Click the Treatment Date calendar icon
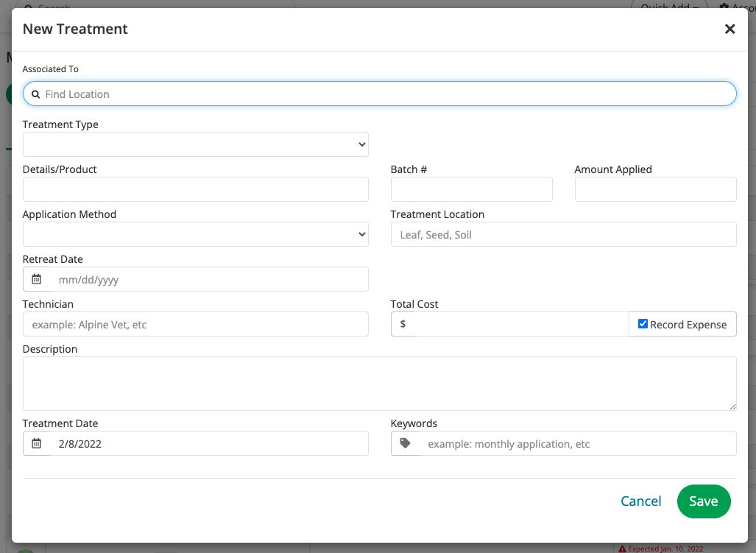756x553 pixels. click(x=37, y=444)
